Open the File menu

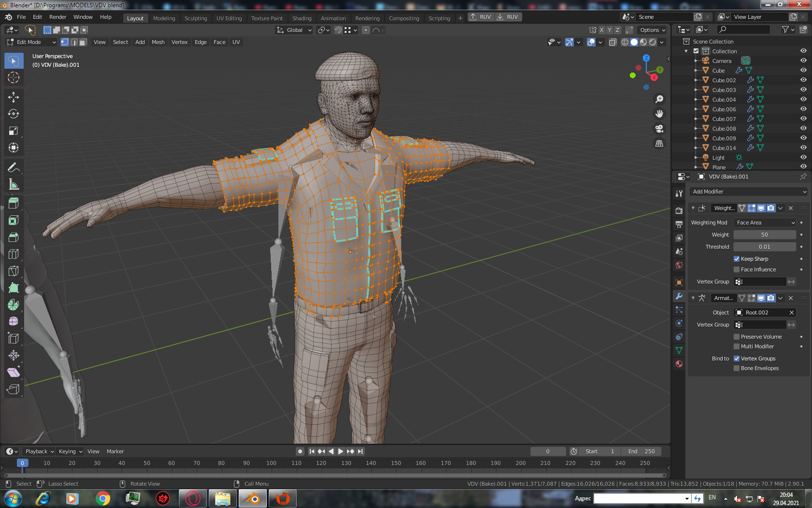click(x=21, y=17)
